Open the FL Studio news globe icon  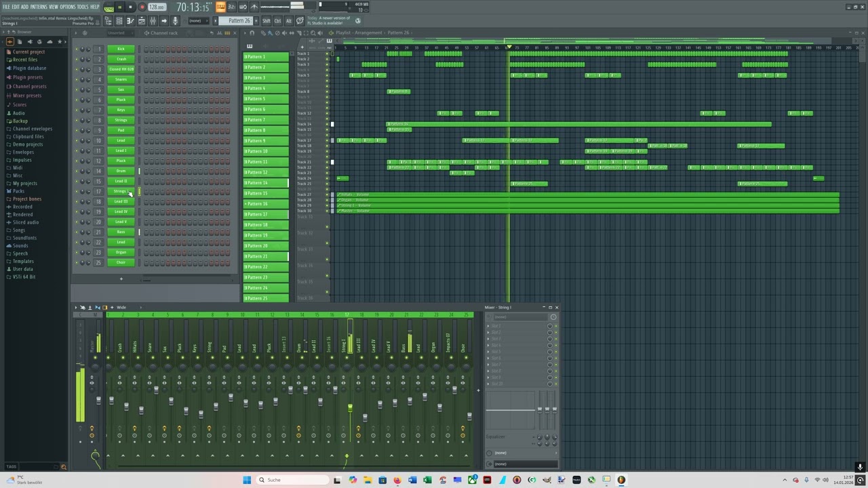click(357, 21)
